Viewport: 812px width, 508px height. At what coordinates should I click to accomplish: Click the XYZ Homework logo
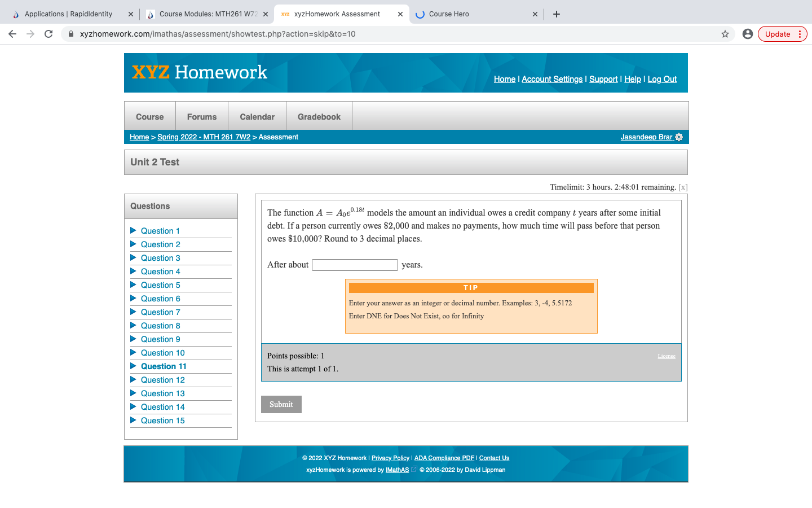pos(199,72)
